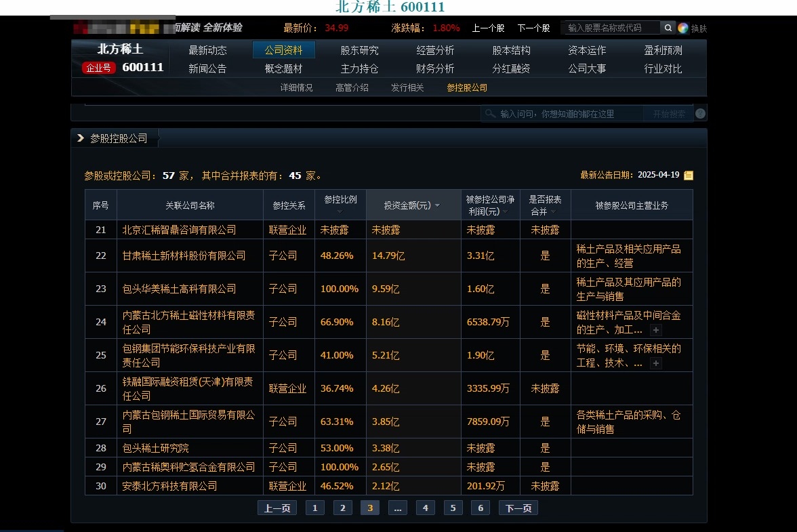Go to 财务分析 tab
This screenshot has height=532, width=797.
pos(435,68)
